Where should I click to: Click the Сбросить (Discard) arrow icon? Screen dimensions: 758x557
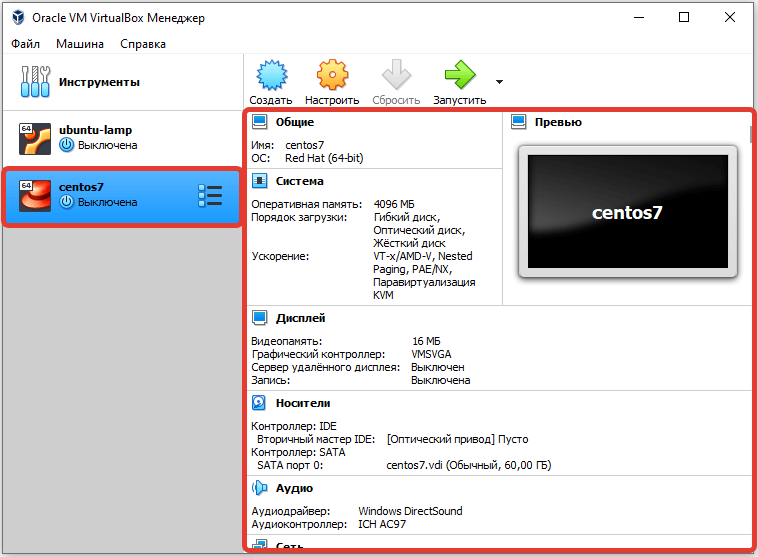click(x=396, y=76)
